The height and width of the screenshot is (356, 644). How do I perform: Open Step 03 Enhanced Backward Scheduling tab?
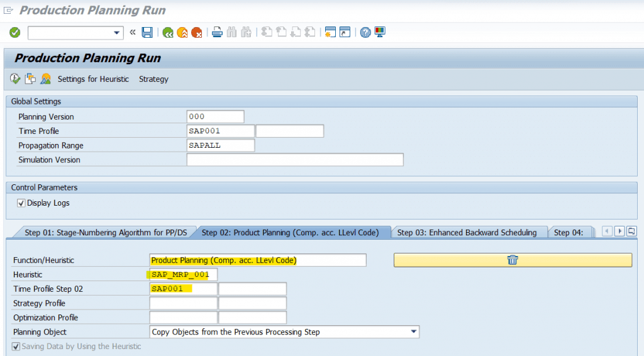coord(467,232)
